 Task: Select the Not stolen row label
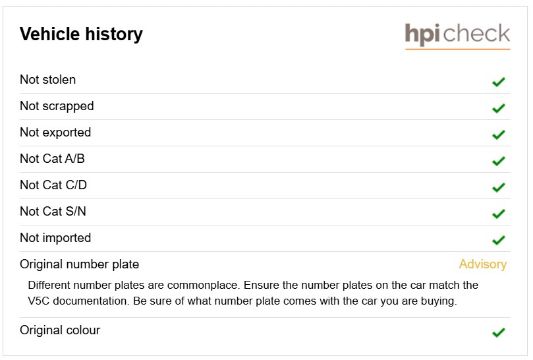(x=48, y=80)
